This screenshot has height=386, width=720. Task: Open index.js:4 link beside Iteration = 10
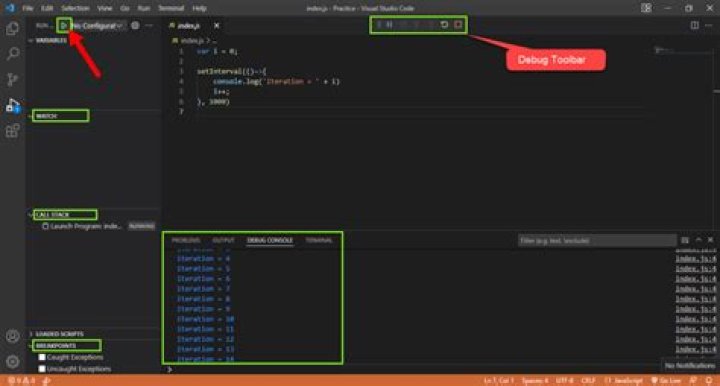[x=696, y=319]
